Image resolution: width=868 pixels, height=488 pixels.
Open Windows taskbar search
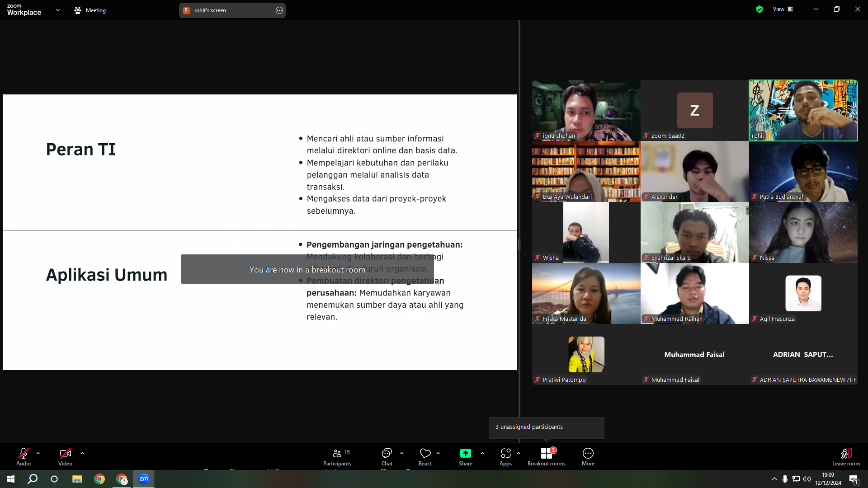click(33, 479)
